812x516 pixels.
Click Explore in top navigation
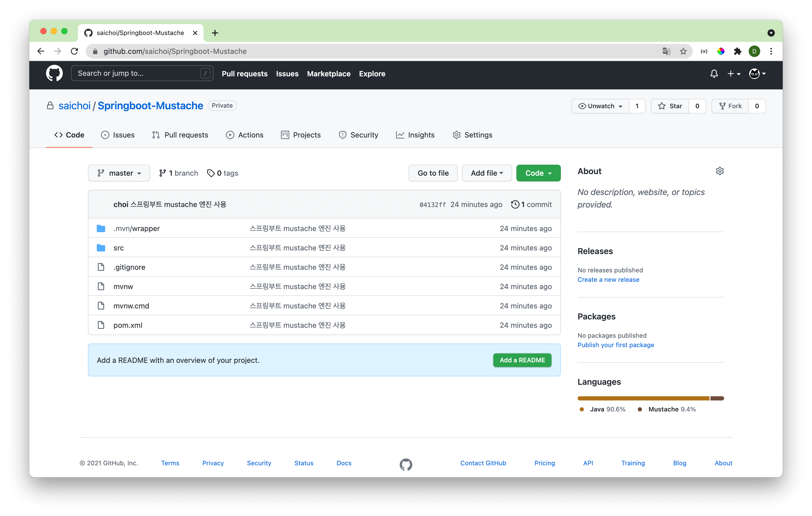click(372, 73)
